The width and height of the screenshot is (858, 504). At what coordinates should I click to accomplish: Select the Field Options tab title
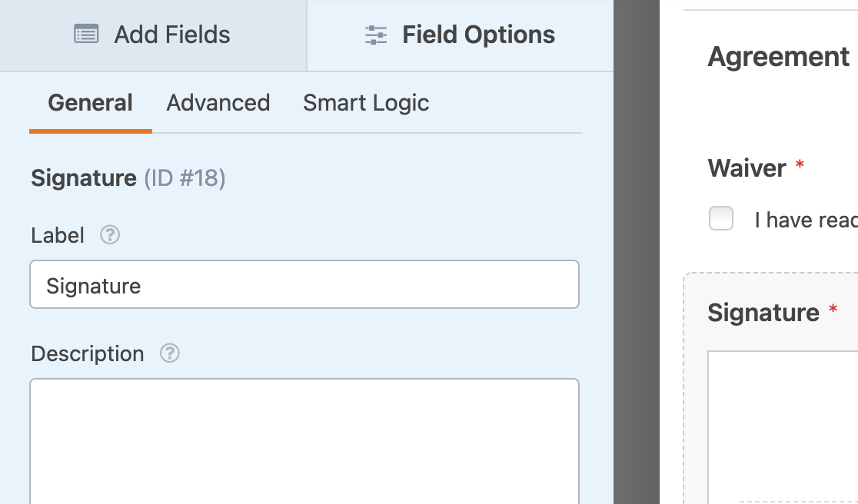478,35
